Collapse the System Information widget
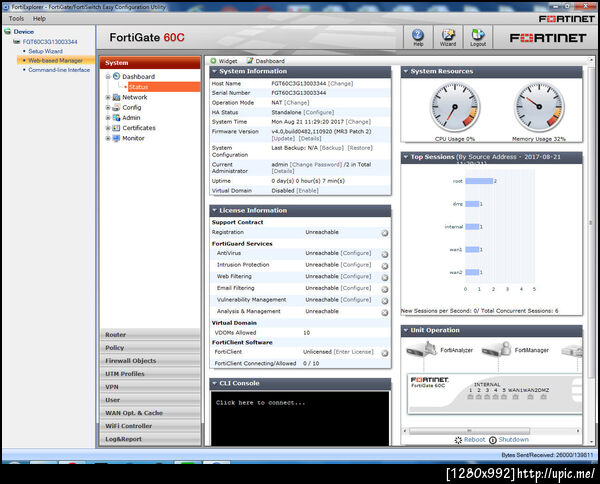 click(x=214, y=72)
